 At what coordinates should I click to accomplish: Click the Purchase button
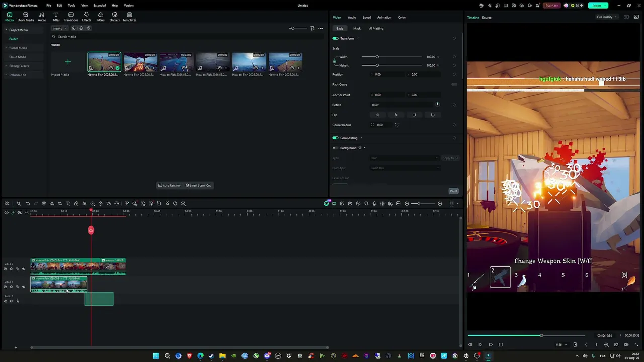[551, 6]
